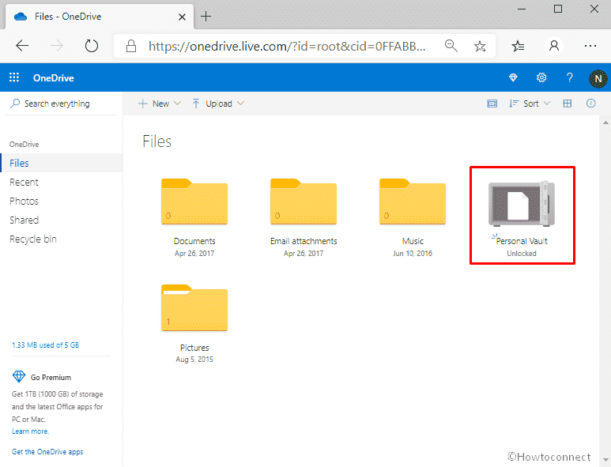Click the 1.33 MB used of 5 GB link

click(45, 345)
